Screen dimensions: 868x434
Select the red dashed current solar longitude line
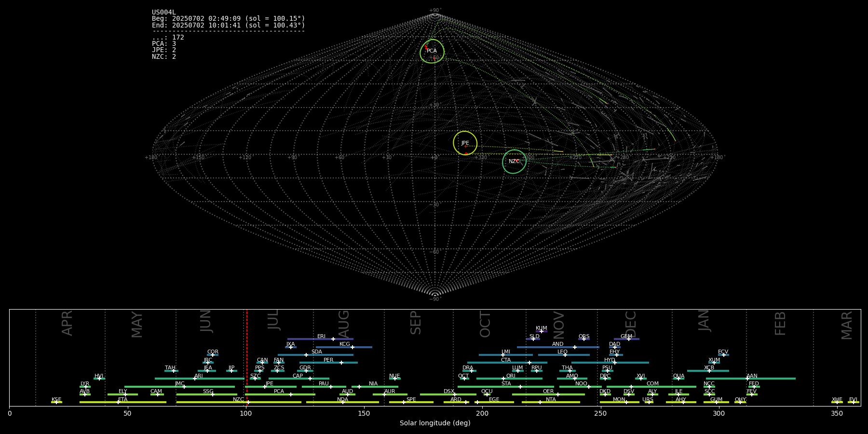(247, 357)
